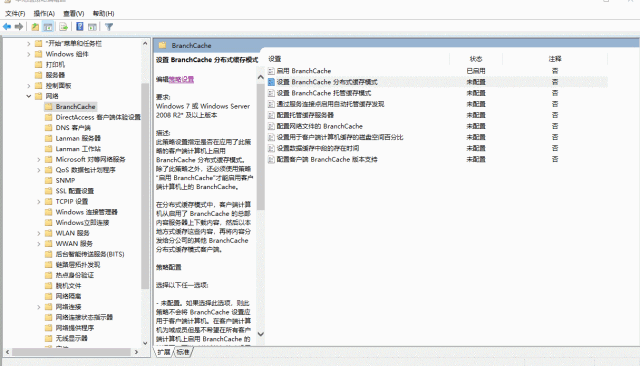Collapse the 网络 tree node
Image resolution: width=640 pixels, height=366 pixels.
point(29,96)
